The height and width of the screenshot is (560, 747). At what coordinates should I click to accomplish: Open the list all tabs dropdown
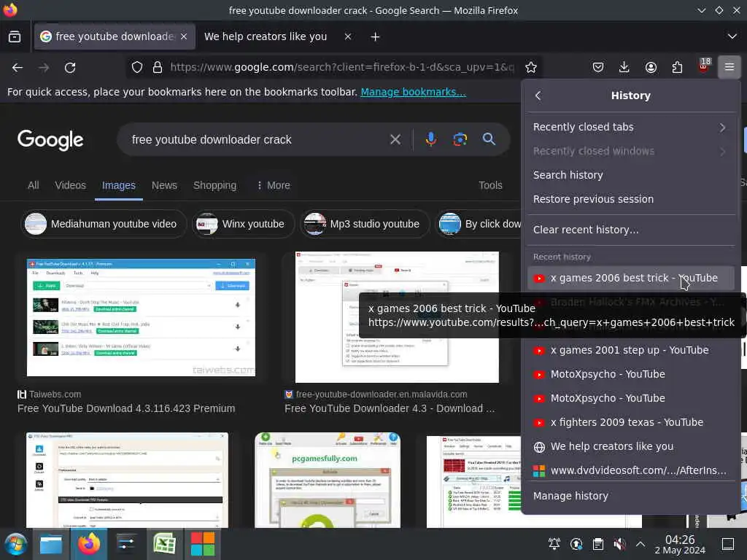pyautogui.click(x=732, y=36)
